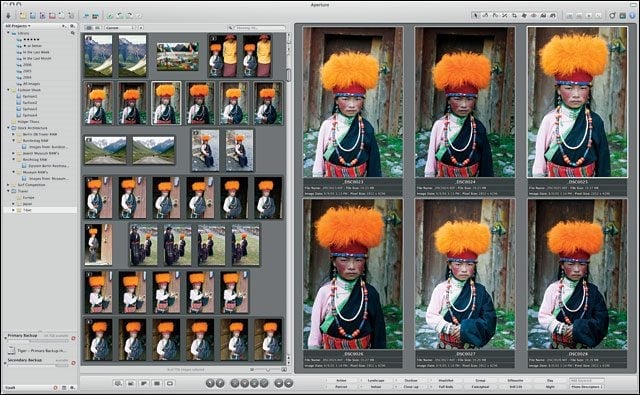640x395 pixels.
Task: Click the browser vertical scrollbar
Action: click(x=289, y=75)
